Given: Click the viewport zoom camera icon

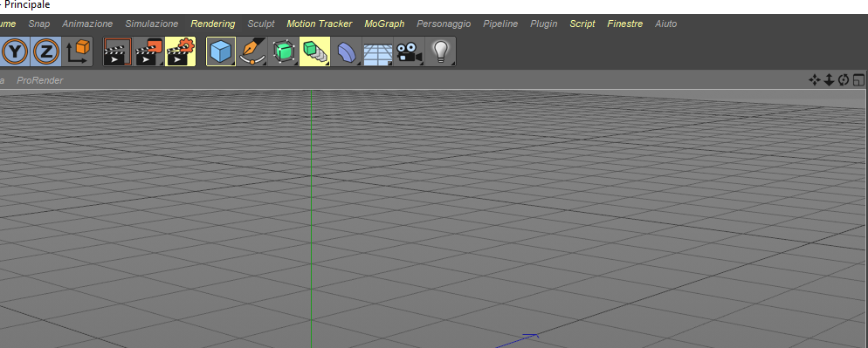Looking at the screenshot, I should pos(829,80).
